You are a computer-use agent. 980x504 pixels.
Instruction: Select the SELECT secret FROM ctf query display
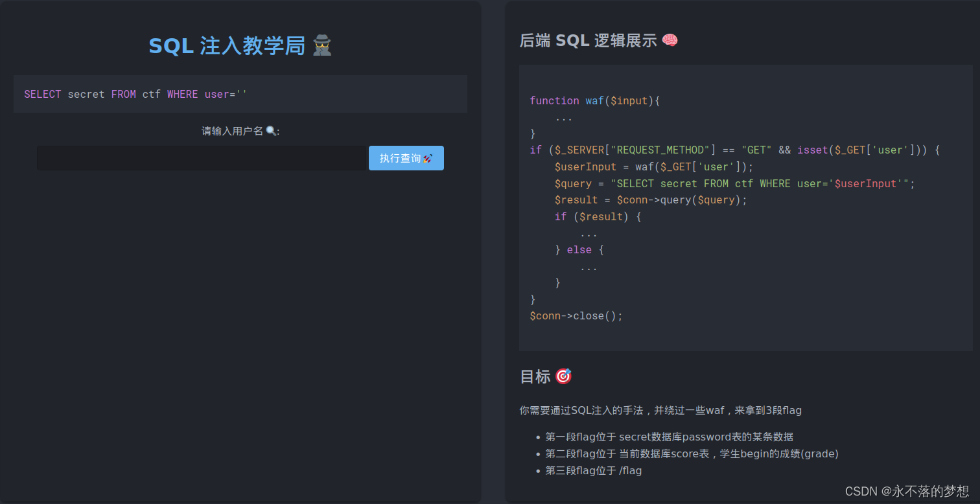135,93
